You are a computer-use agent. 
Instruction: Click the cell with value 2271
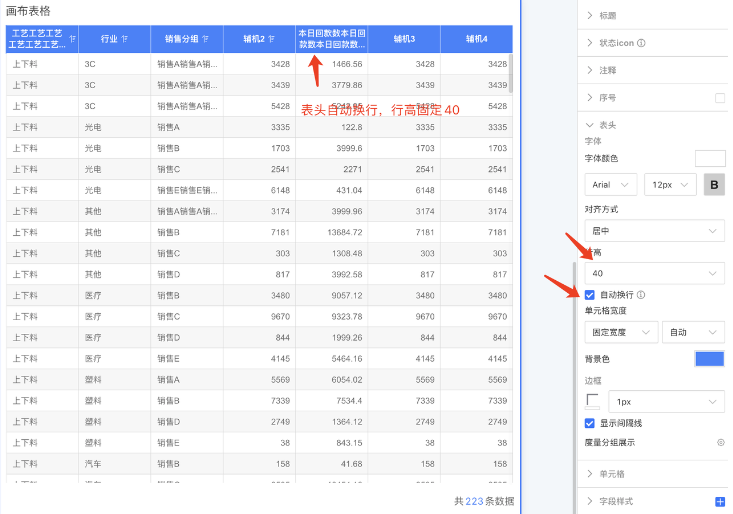[x=332, y=169]
